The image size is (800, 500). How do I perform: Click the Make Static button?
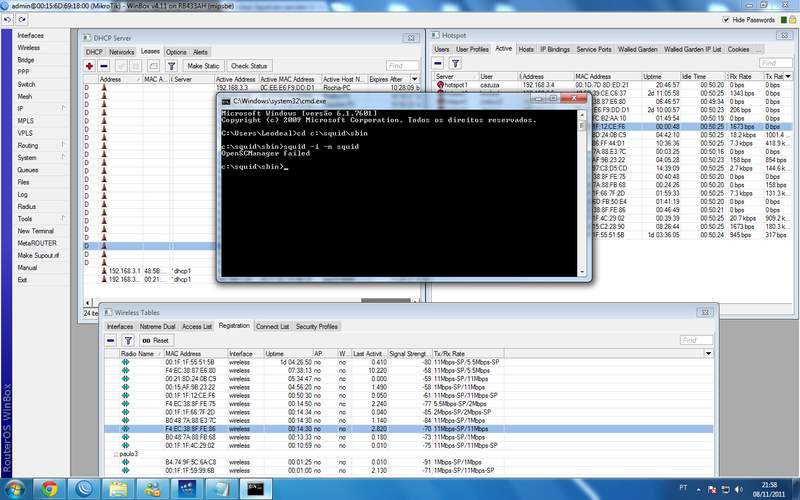click(203, 66)
